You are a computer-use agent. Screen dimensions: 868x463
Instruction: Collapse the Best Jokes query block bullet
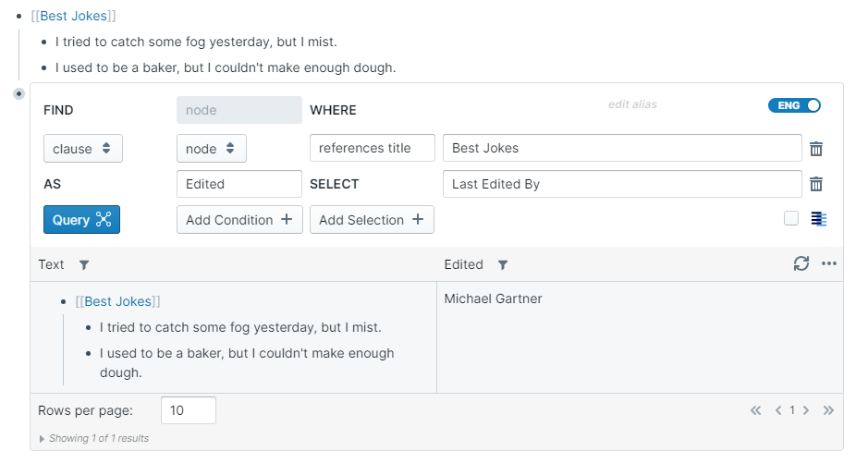(x=18, y=93)
